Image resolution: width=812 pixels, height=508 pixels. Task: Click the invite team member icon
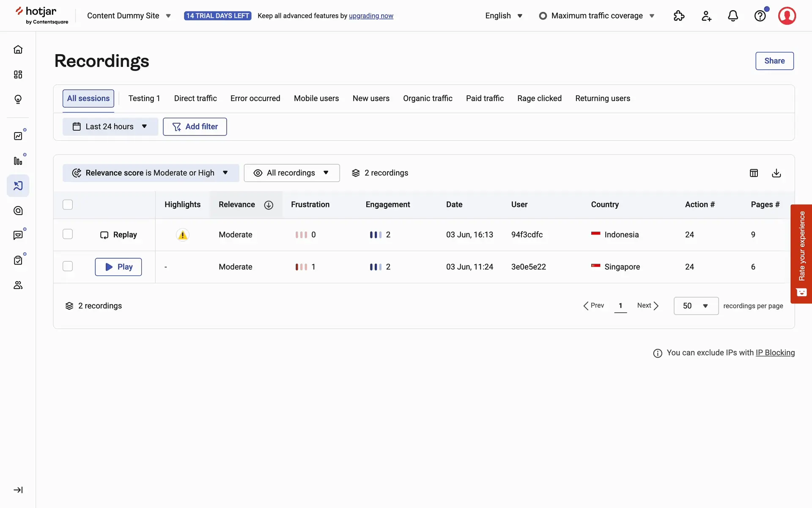point(706,16)
